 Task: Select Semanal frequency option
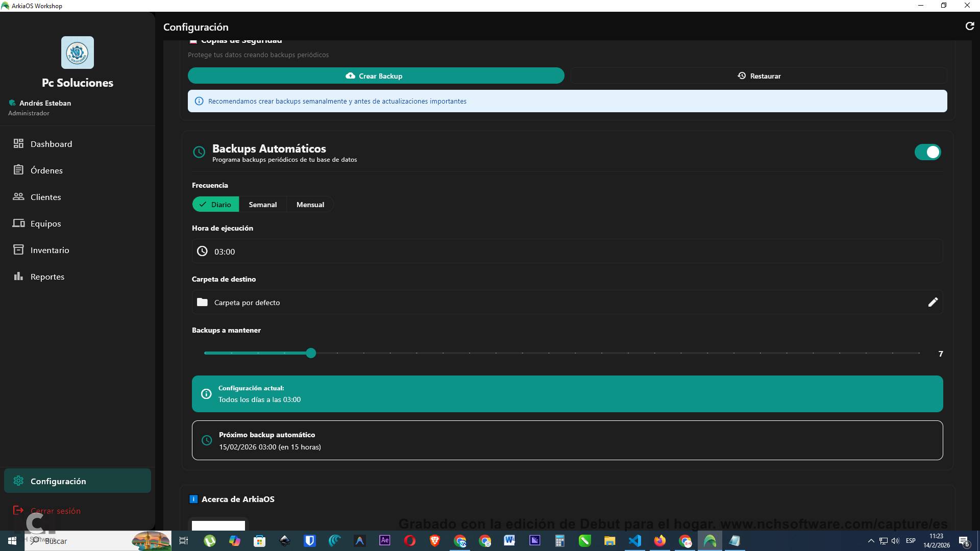[x=262, y=205]
